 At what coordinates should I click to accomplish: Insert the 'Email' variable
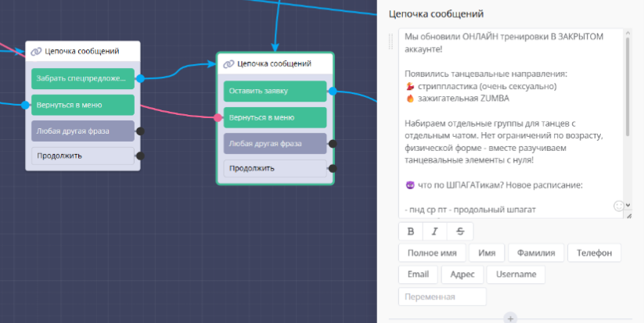[417, 275]
